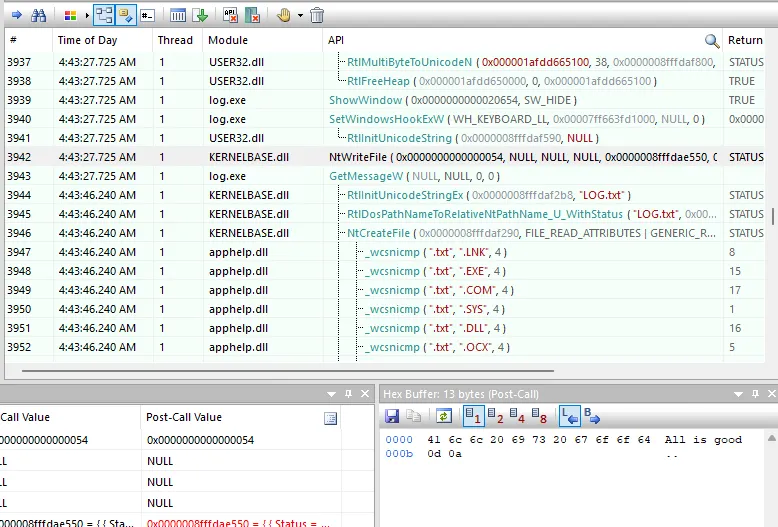The height and width of the screenshot is (527, 778).
Task: Select the GetMessageW call row
Action: (x=385, y=176)
